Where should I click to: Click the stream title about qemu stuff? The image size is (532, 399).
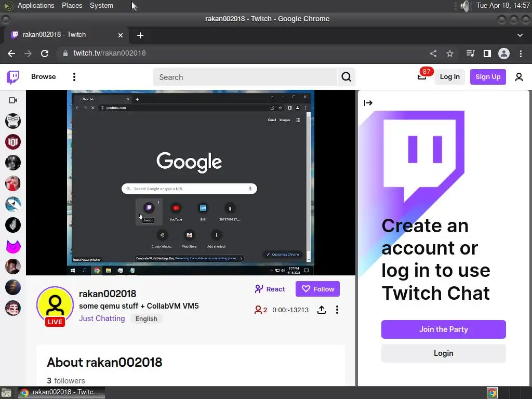tap(139, 305)
